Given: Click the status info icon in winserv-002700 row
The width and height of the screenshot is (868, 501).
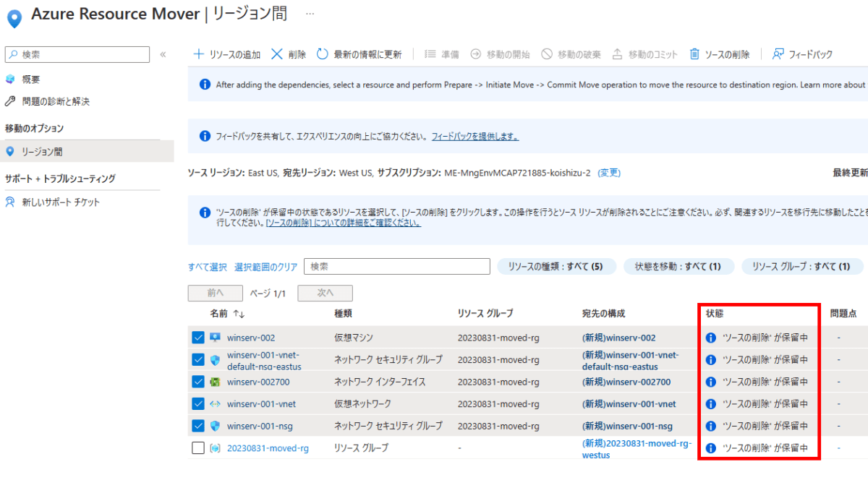Looking at the screenshot, I should (x=710, y=382).
